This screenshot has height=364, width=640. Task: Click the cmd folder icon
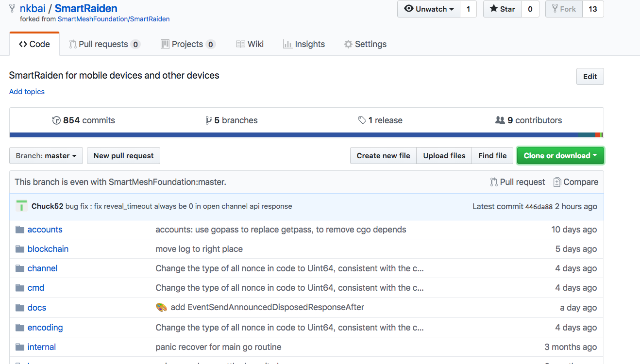coord(20,288)
